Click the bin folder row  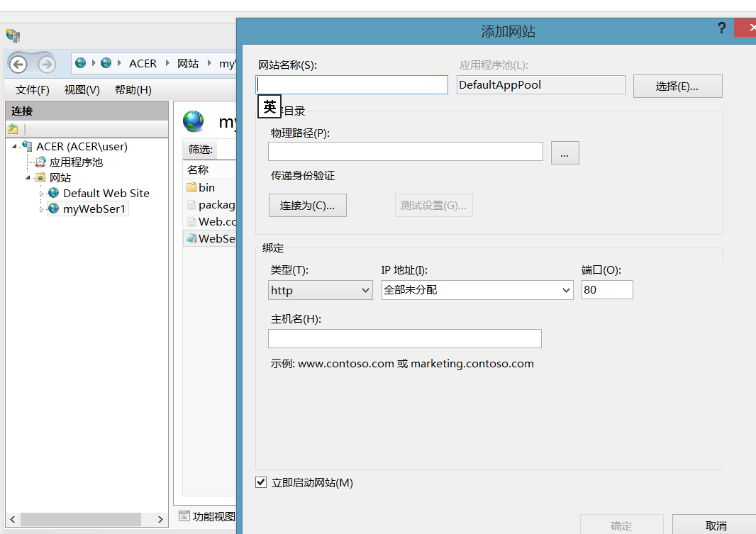click(x=210, y=187)
